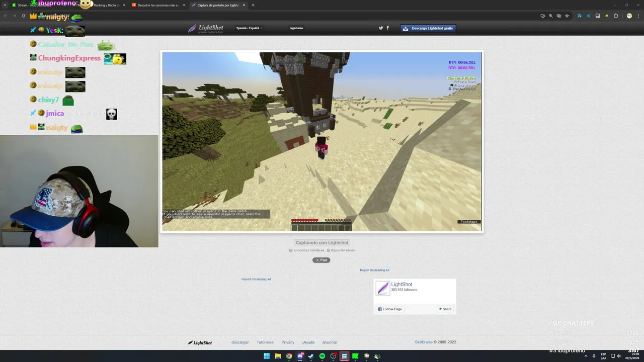Click the Lightshot feather logo in header
This screenshot has height=362, width=644.
tap(206, 29)
